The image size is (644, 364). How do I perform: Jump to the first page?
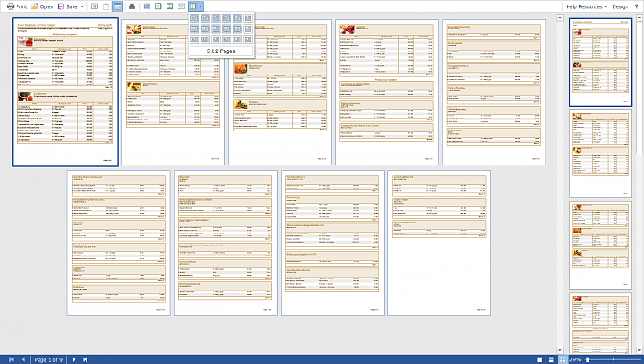coord(11,359)
